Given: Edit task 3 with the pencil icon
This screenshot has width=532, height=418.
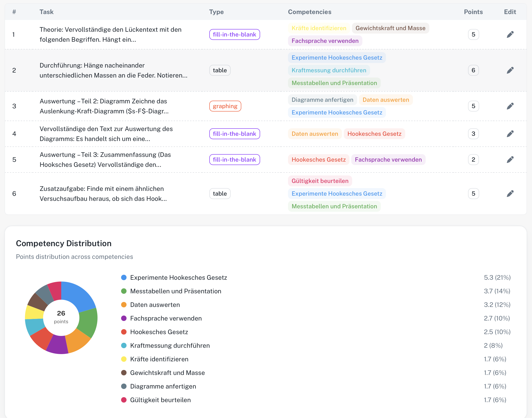Looking at the screenshot, I should pyautogui.click(x=510, y=106).
